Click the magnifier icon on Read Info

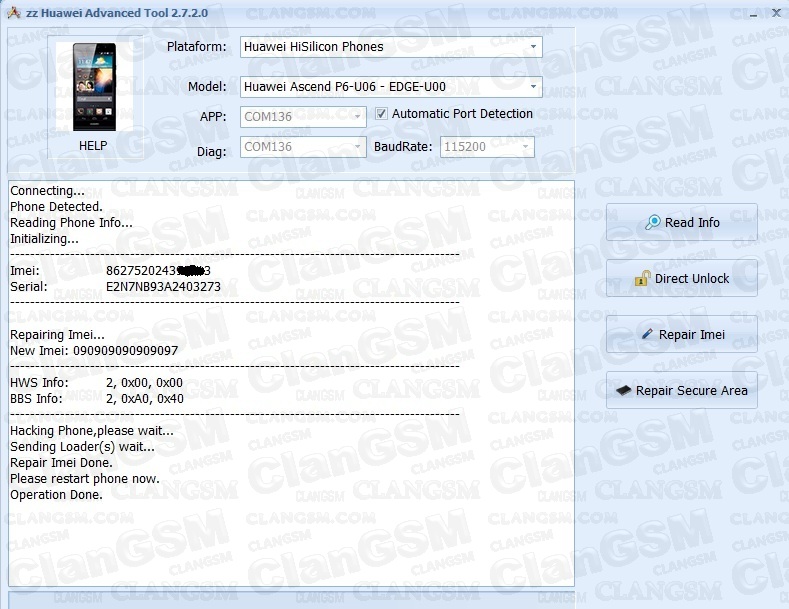point(653,222)
